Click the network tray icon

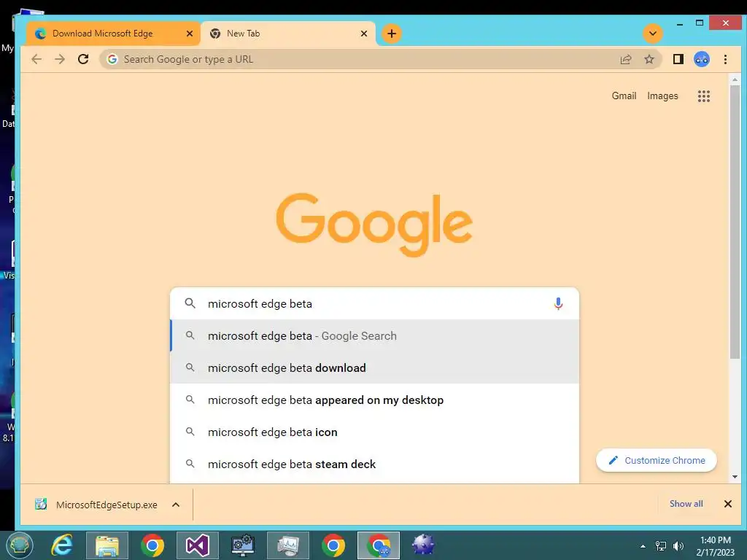pyautogui.click(x=661, y=546)
